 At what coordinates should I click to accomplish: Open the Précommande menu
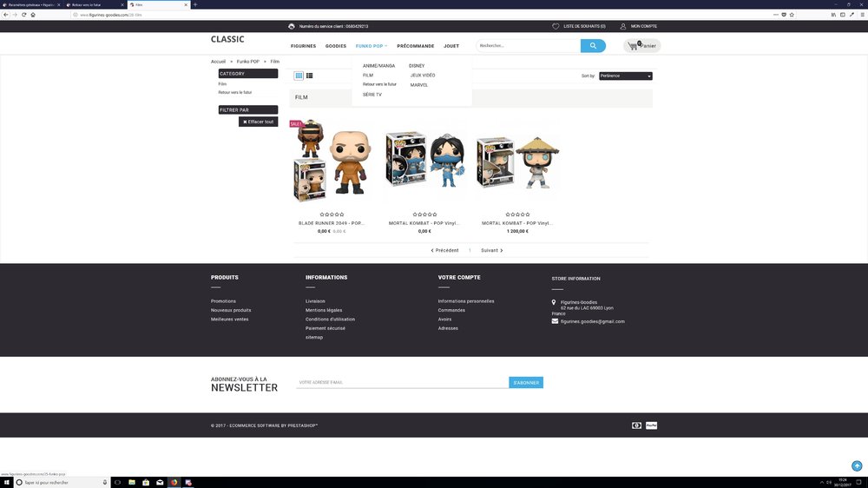pos(415,46)
